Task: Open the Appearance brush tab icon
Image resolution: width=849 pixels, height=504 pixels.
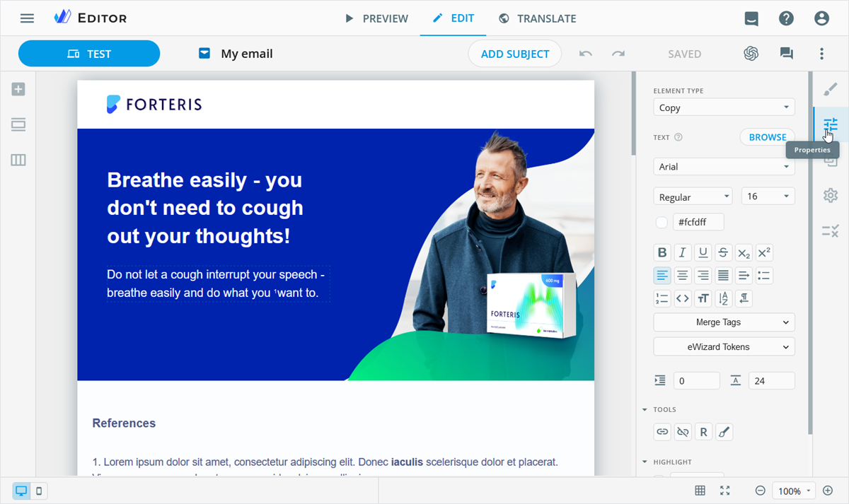Action: [830, 89]
